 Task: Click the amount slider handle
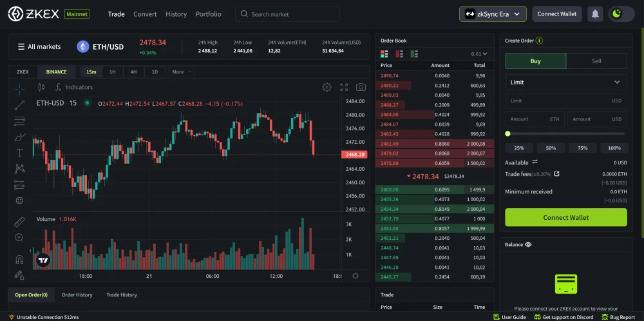pyautogui.click(x=507, y=133)
